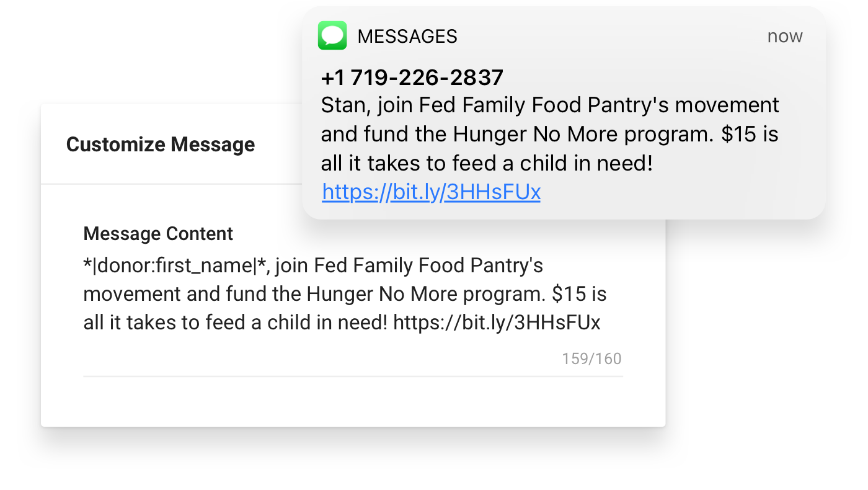868x490 pixels.
Task: Select the Customize Message panel title
Action: 161,144
